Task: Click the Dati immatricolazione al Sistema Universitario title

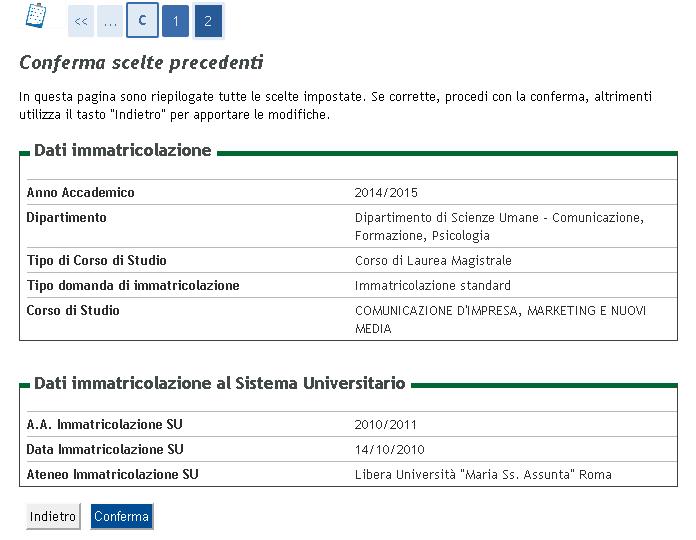Action: point(220,383)
